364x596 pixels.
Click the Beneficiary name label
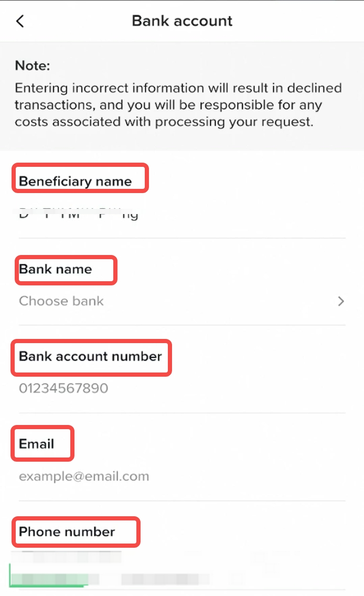76,182
